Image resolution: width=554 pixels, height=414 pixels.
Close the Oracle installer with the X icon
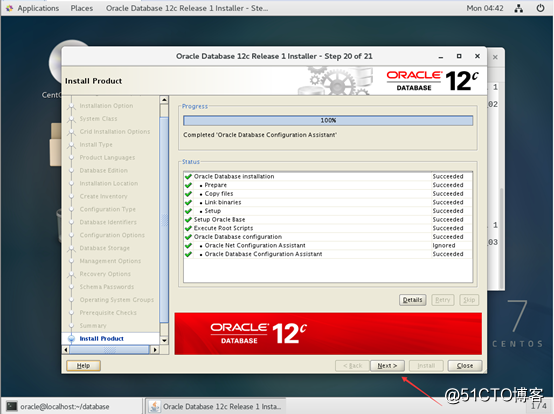tap(477, 56)
